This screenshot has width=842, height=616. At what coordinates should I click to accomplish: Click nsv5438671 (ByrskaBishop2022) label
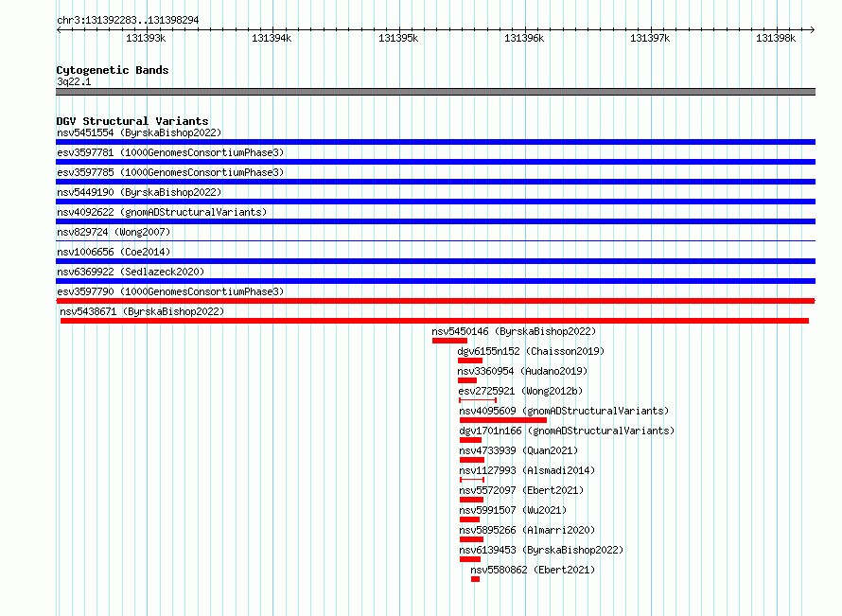(x=142, y=311)
